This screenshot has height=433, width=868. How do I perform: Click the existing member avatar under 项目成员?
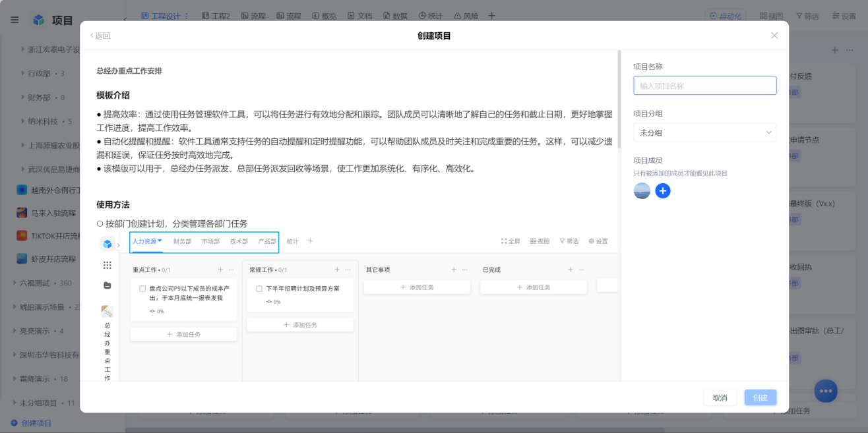point(642,191)
